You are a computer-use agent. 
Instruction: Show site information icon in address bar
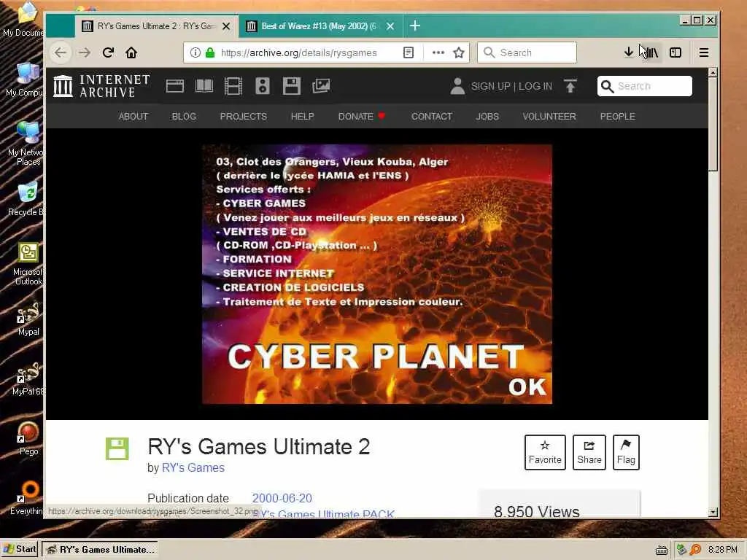(x=195, y=52)
